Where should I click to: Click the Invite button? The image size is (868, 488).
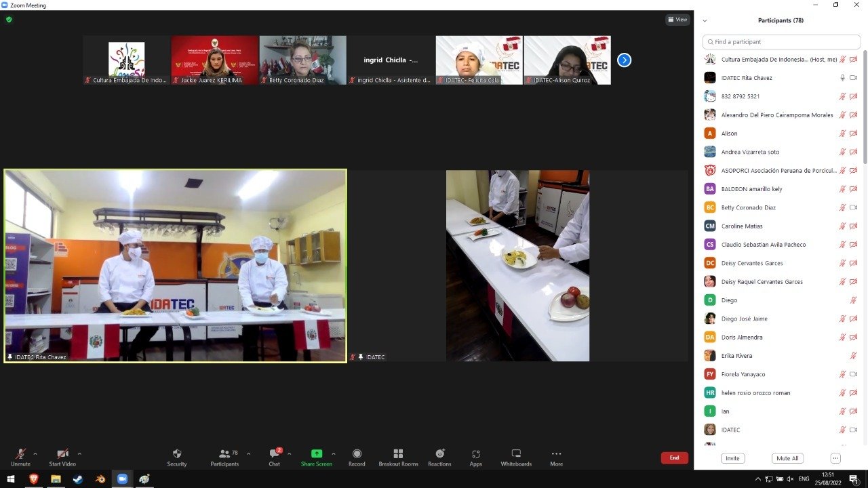732,458
